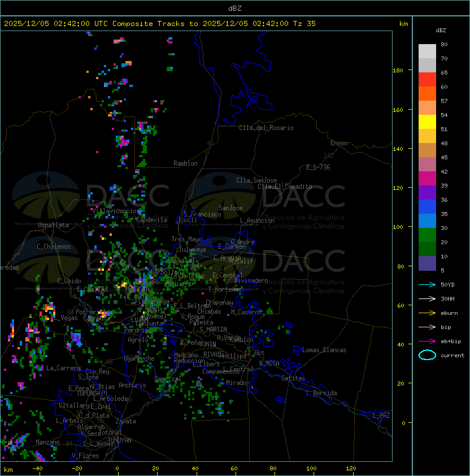Click the S_MARTIN map label
The image size is (470, 476).
coord(214,330)
